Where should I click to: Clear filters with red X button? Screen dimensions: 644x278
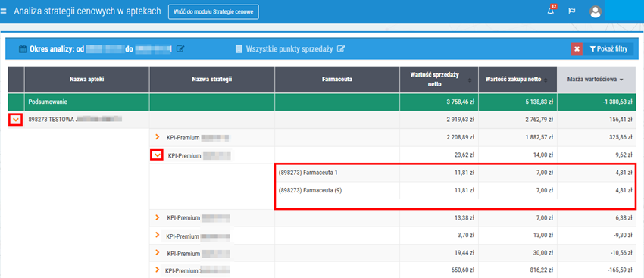(x=577, y=49)
